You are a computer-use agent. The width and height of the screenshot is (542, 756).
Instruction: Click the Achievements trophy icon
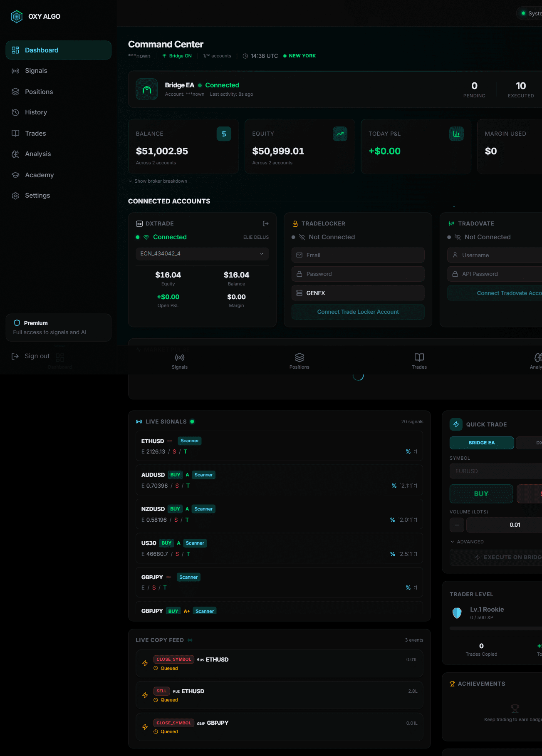452,684
